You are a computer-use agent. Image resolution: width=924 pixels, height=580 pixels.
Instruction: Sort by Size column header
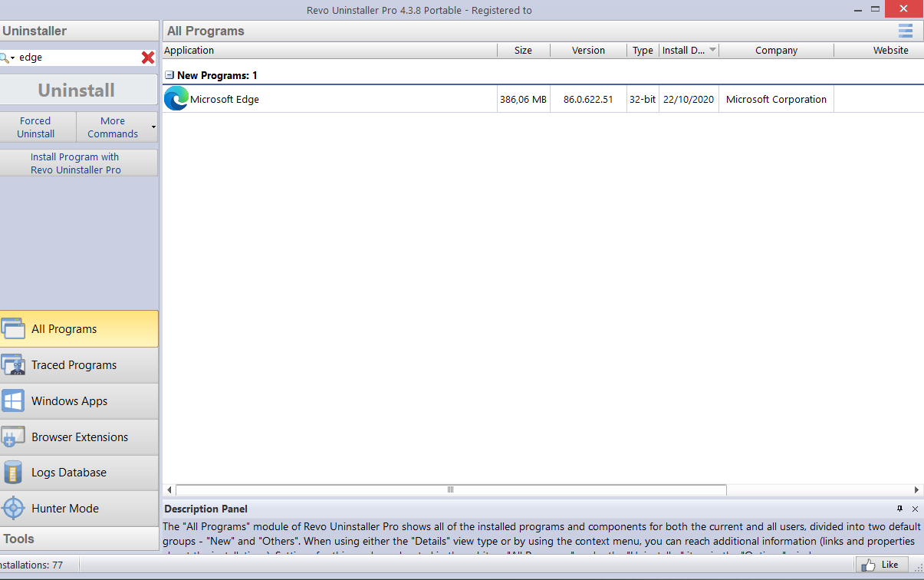point(524,50)
